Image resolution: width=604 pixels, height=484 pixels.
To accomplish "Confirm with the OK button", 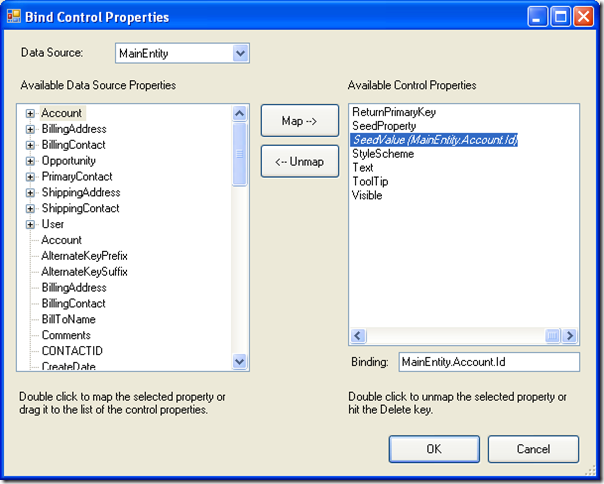I will (434, 449).
